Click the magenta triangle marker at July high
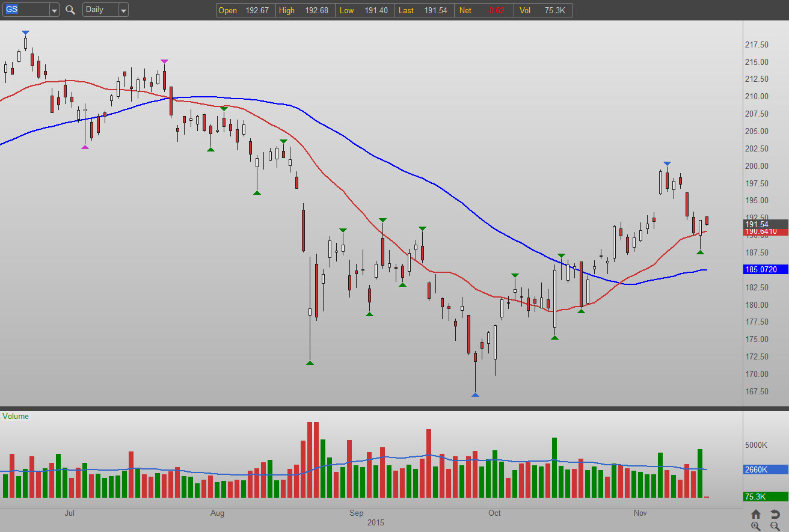 click(164, 61)
